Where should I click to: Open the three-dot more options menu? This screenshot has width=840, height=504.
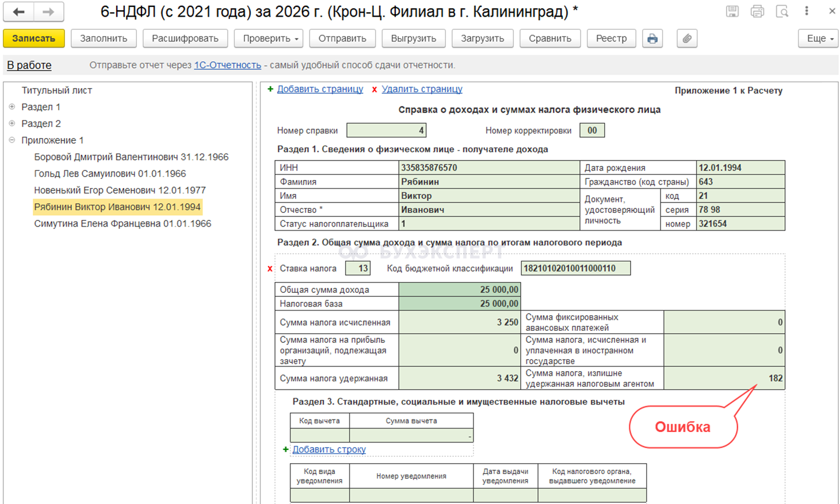807,11
